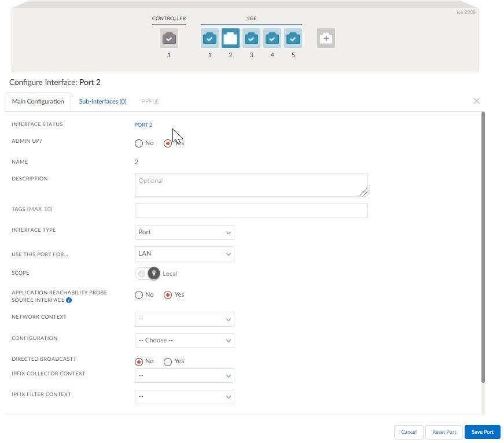Click the Reset Port button
This screenshot has width=504, height=443.
click(443, 432)
